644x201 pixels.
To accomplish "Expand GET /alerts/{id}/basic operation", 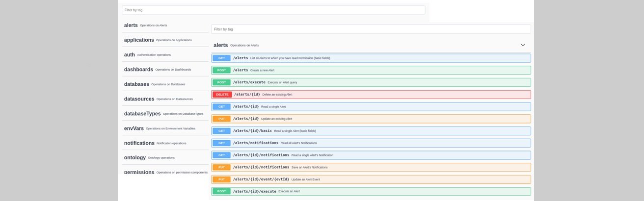I will (371, 131).
